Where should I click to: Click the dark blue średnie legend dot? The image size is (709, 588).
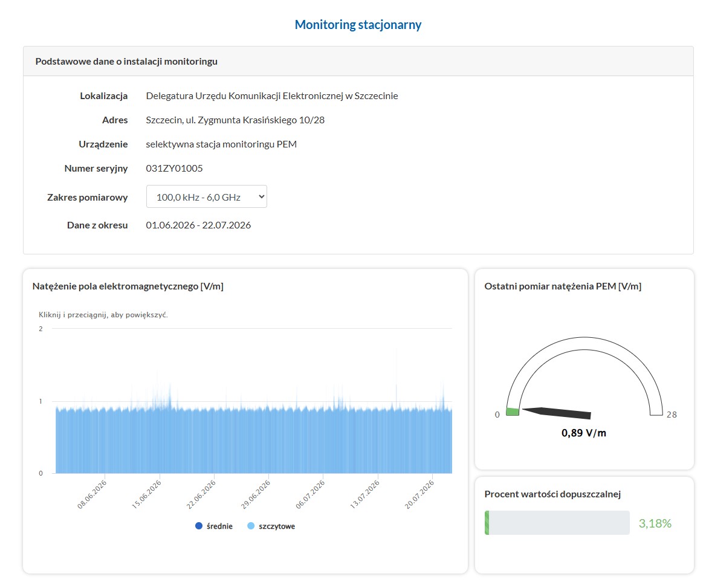(198, 526)
